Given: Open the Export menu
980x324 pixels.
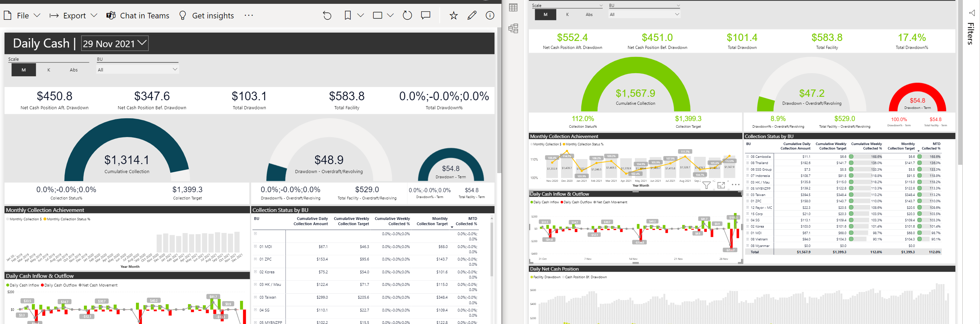Looking at the screenshot, I should (x=74, y=16).
